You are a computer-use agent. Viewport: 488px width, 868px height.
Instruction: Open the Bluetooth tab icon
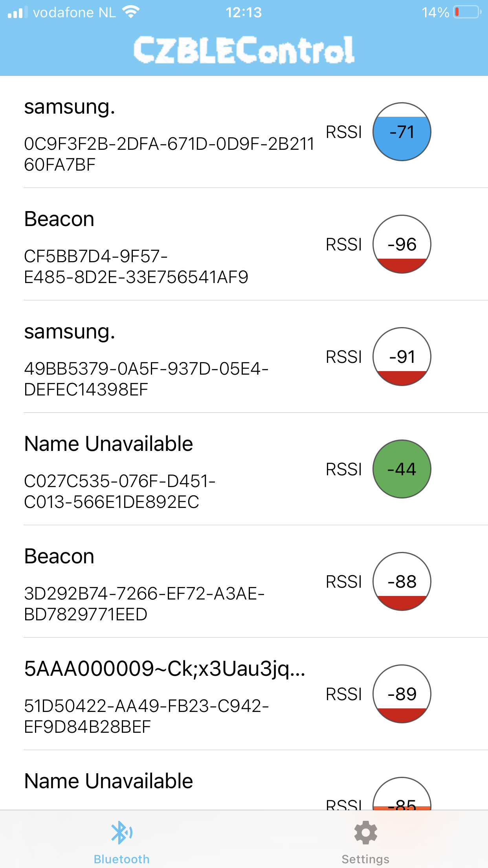tap(122, 832)
